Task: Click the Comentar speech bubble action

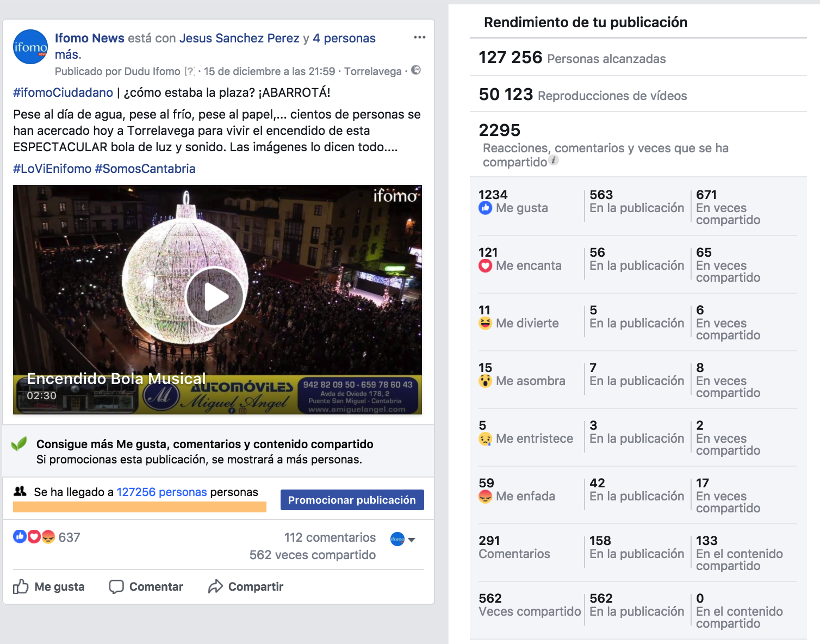Action: (146, 586)
